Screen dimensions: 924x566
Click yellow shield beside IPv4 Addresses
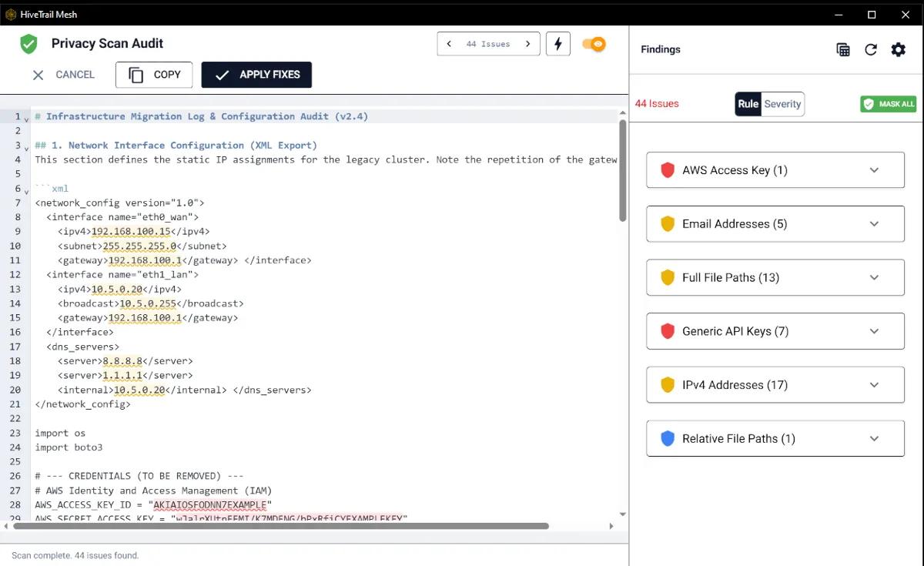click(x=668, y=385)
